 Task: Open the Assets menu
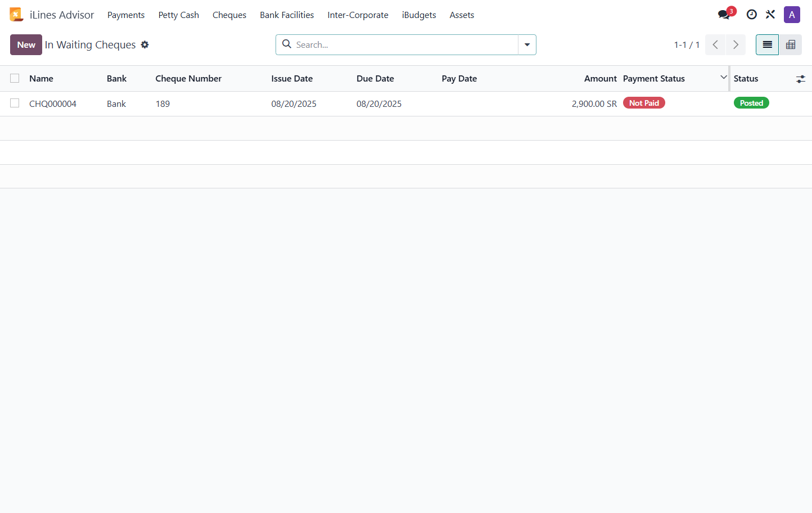coord(462,15)
